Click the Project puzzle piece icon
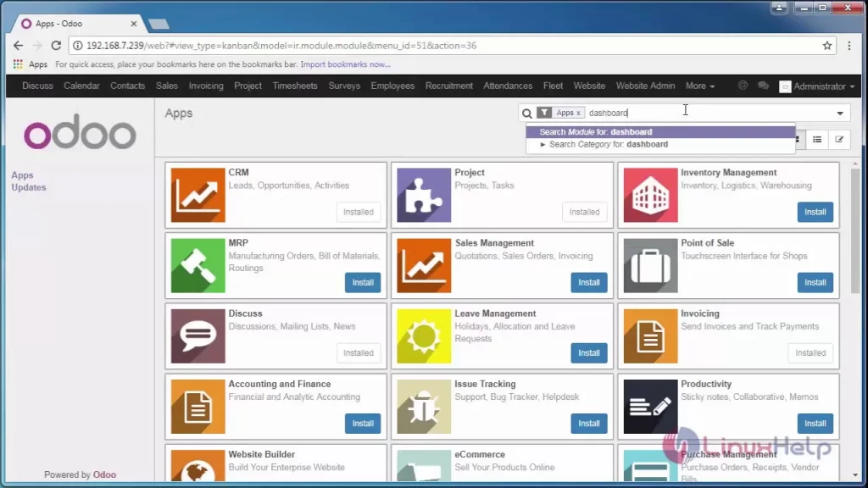This screenshot has height=488, width=868. [424, 195]
